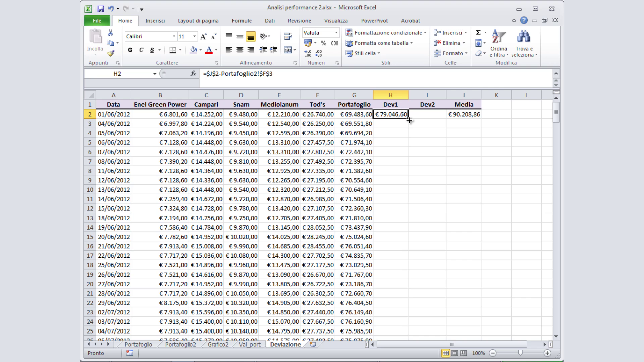Click the Elimina cells button
The height and width of the screenshot is (362, 644).
(449, 43)
